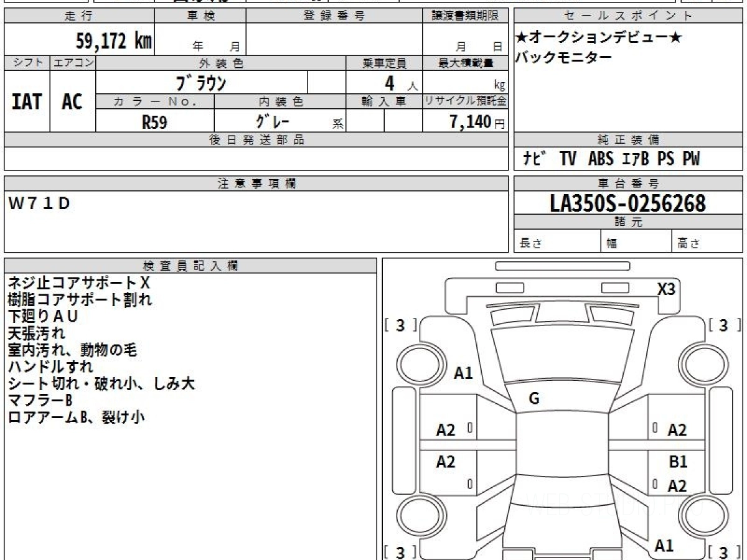Click the 譲渡書類期限 header cell
747x560 pixels.
(x=465, y=16)
